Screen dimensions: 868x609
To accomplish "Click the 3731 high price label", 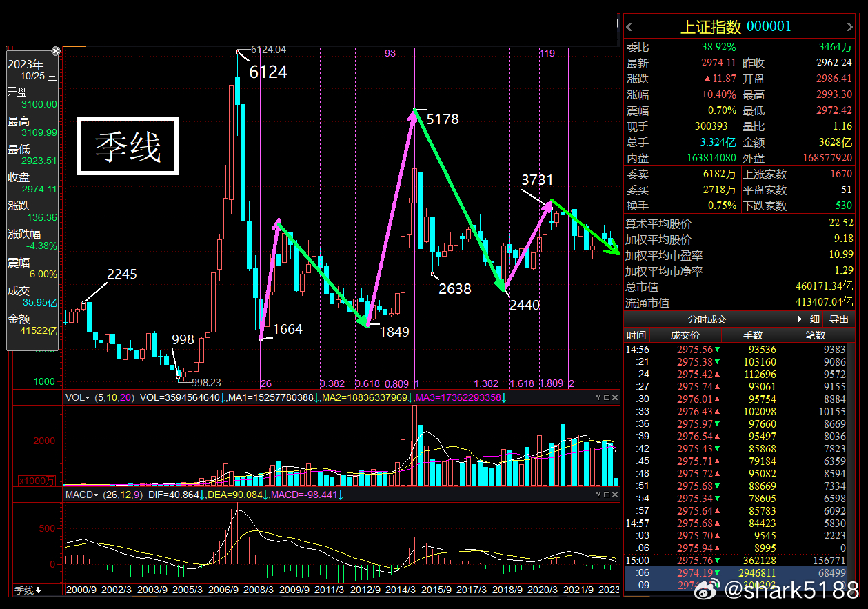I will pyautogui.click(x=537, y=179).
